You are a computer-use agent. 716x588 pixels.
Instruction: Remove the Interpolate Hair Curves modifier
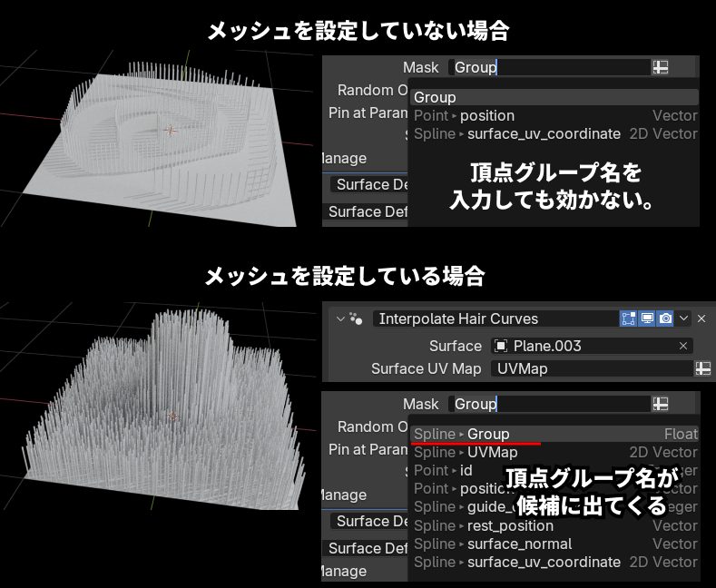click(701, 318)
